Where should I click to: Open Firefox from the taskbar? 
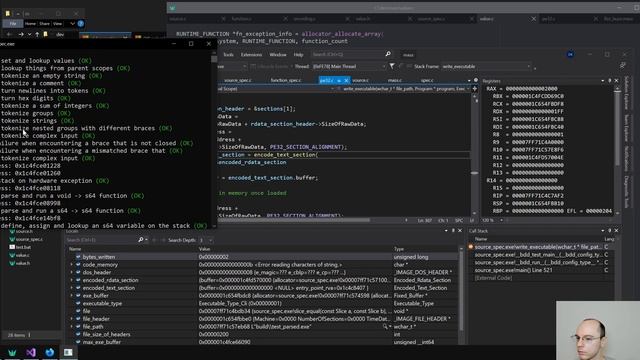(x=50, y=352)
